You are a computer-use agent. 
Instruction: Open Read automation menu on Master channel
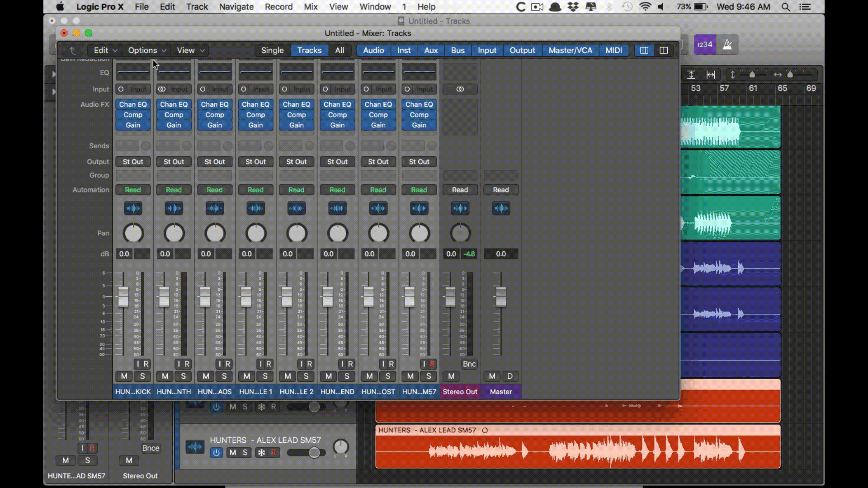click(x=501, y=190)
